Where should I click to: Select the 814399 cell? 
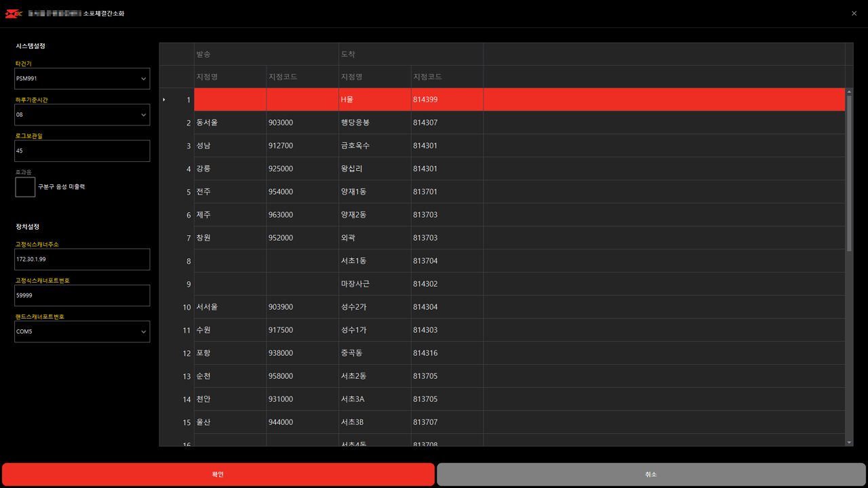click(447, 100)
